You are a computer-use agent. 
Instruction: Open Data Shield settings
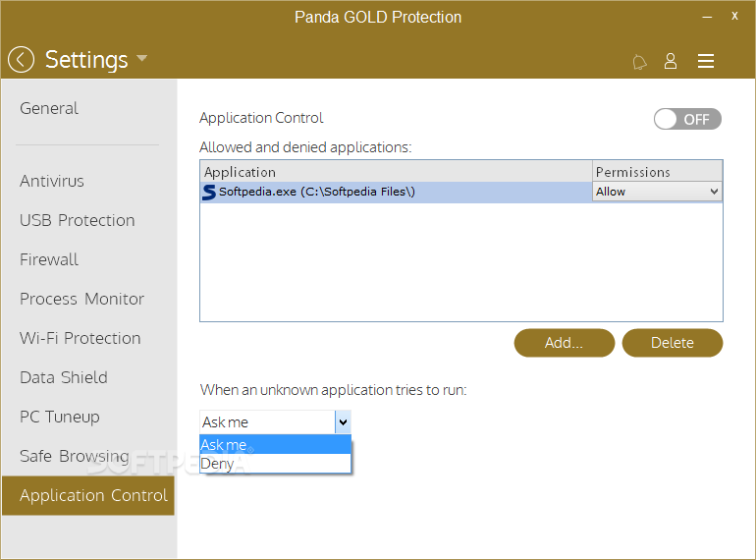pyautogui.click(x=64, y=377)
